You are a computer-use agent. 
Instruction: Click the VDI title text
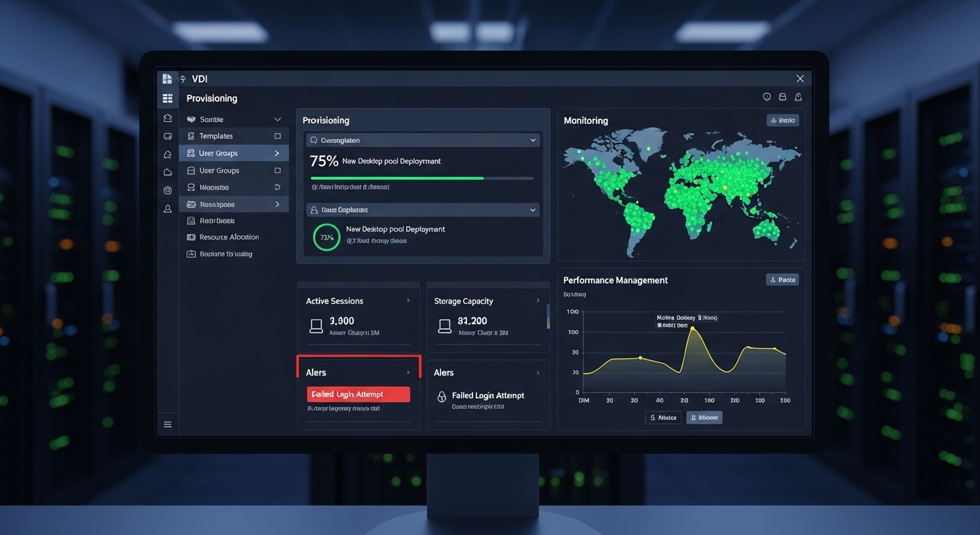coord(200,79)
